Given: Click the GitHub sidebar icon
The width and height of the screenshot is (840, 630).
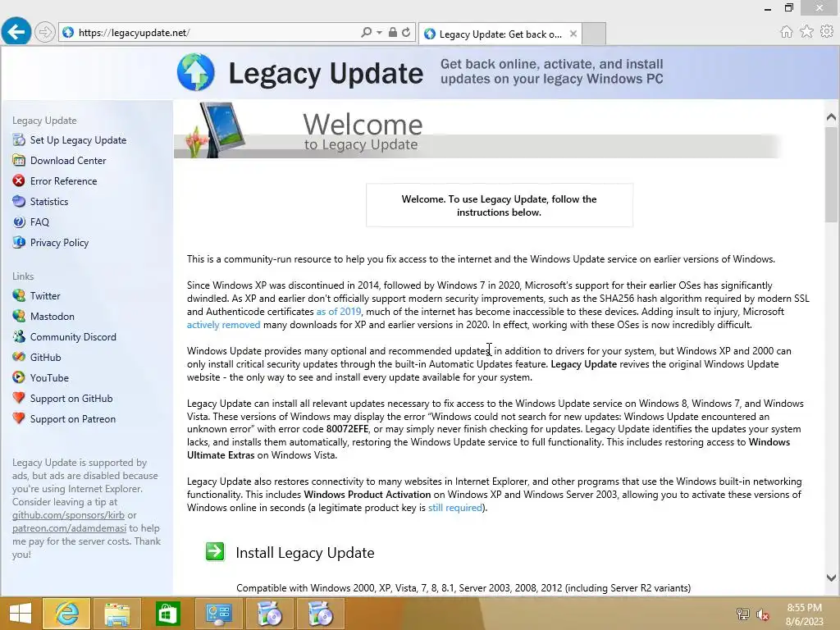Looking at the screenshot, I should point(19,357).
